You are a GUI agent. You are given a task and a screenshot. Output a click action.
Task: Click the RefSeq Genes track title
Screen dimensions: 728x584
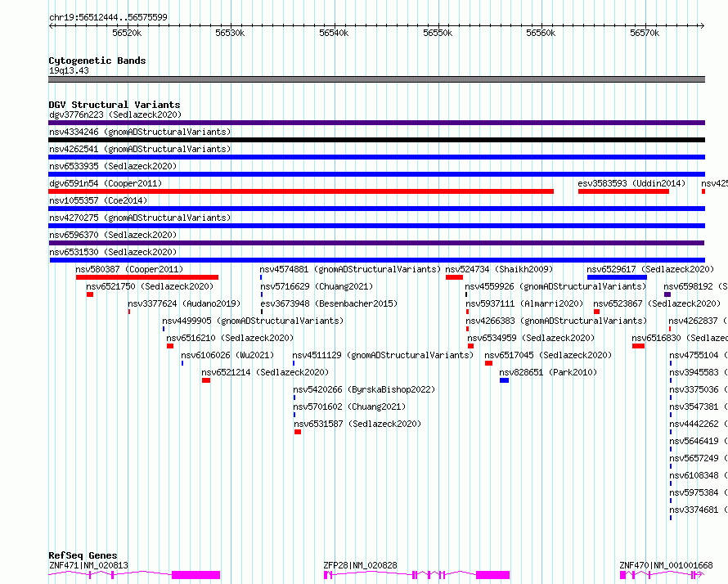83,555
